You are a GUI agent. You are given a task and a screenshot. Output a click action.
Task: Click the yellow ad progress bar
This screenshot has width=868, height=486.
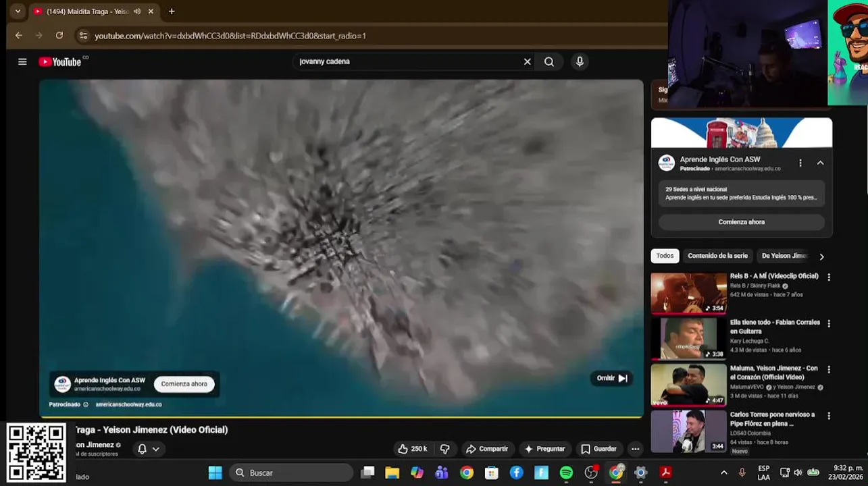click(341, 416)
